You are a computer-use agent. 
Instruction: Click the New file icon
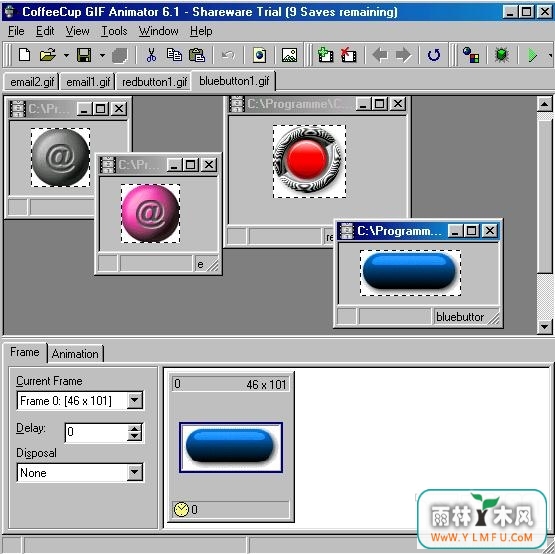pyautogui.click(x=24, y=55)
